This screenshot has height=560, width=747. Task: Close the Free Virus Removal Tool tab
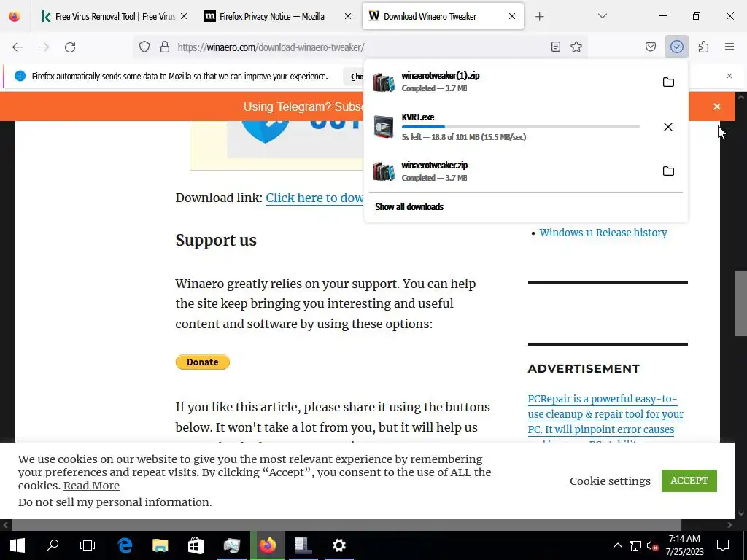pyautogui.click(x=184, y=16)
